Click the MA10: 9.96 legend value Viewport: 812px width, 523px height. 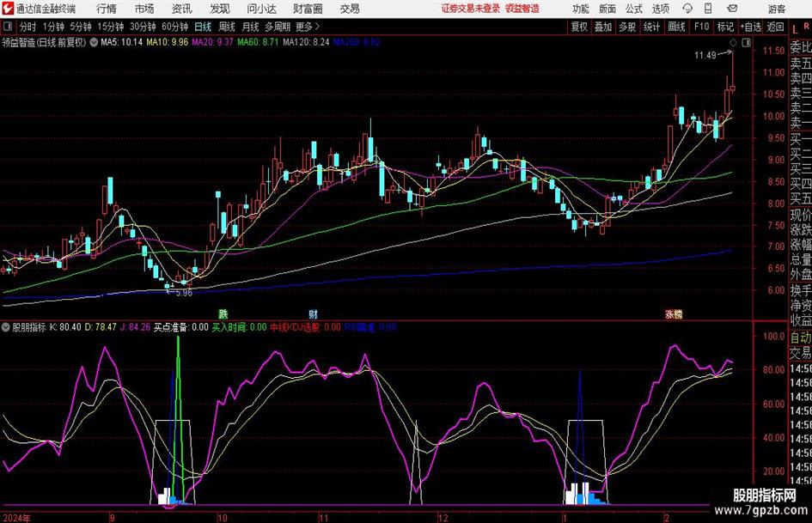pos(168,42)
